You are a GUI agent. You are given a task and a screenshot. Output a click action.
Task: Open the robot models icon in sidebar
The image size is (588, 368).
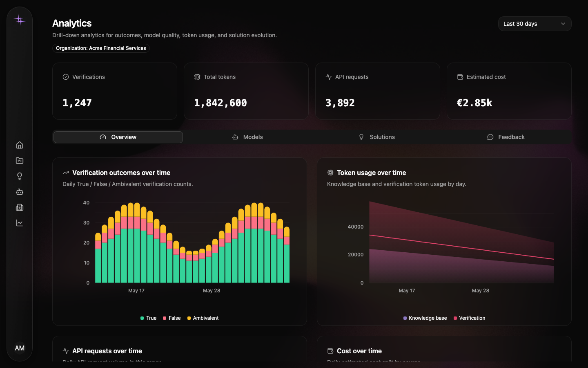coord(20,192)
